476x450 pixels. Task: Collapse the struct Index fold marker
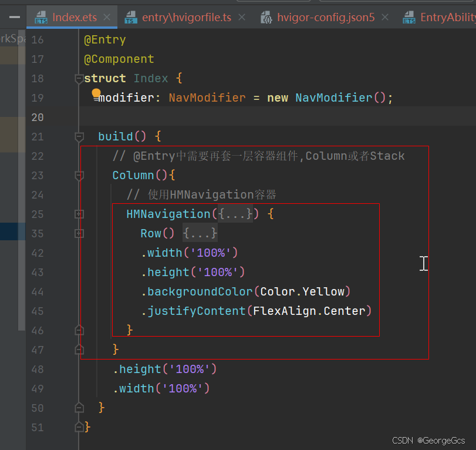tap(79, 79)
